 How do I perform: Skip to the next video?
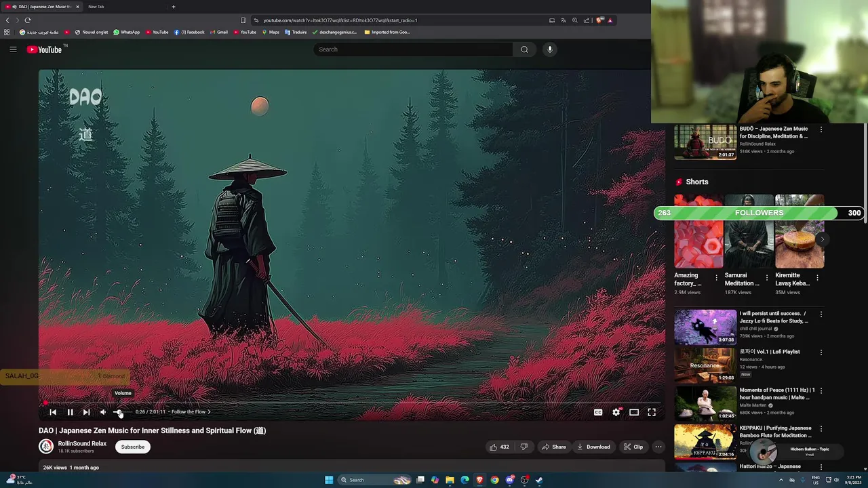pyautogui.click(x=86, y=412)
